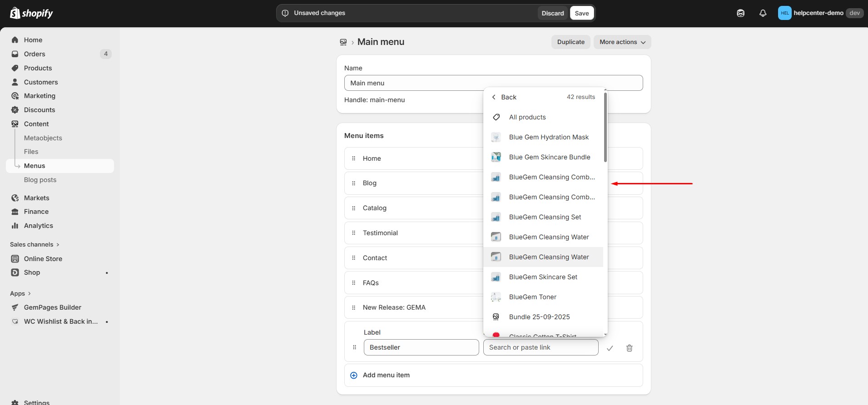
Task: Select BlueGem Skincare Set
Action: 543,277
